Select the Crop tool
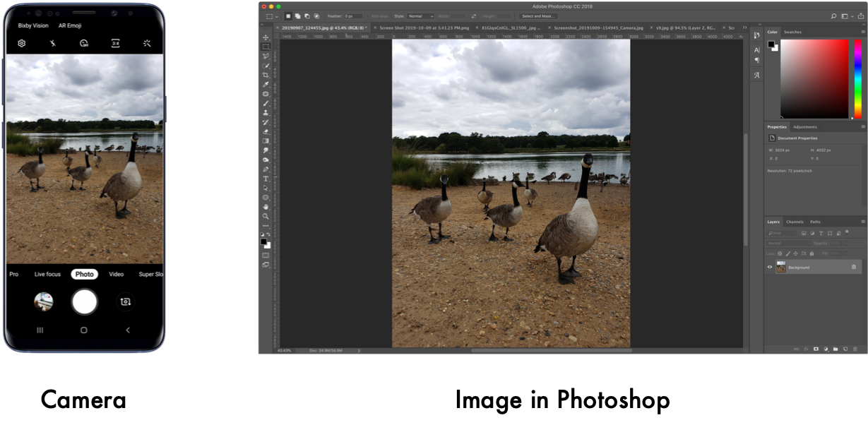 click(x=266, y=75)
